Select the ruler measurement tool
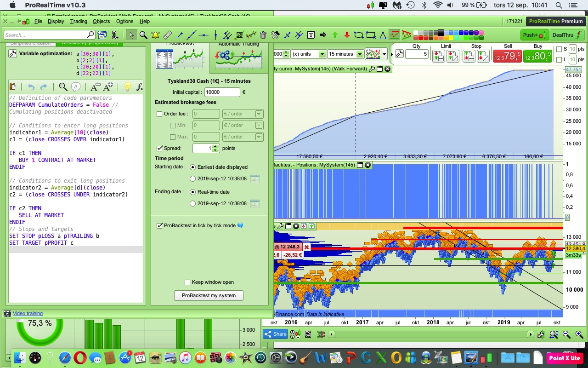This screenshot has width=588, height=368. (x=168, y=34)
